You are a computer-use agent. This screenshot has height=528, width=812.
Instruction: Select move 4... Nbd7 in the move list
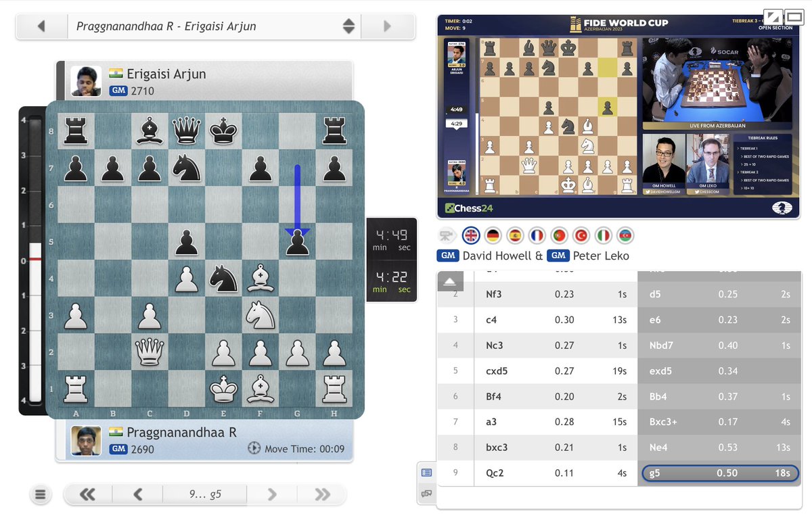[719, 345]
